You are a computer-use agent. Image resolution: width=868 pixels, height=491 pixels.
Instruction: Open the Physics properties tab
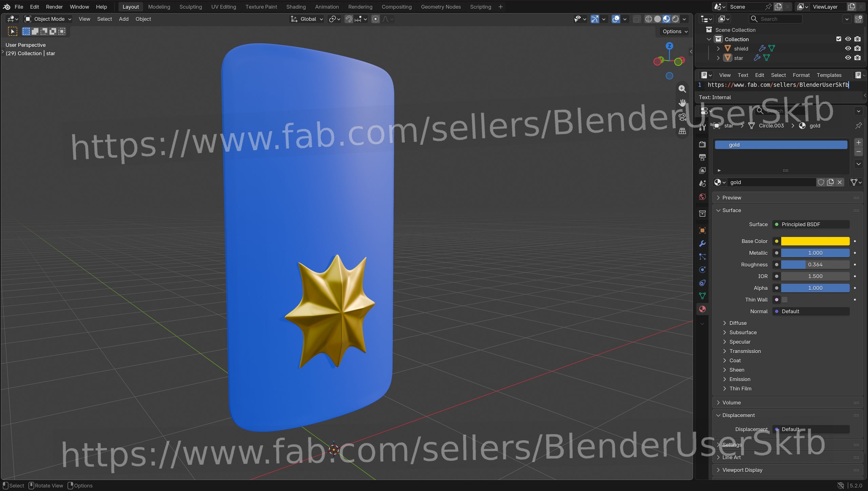702,270
